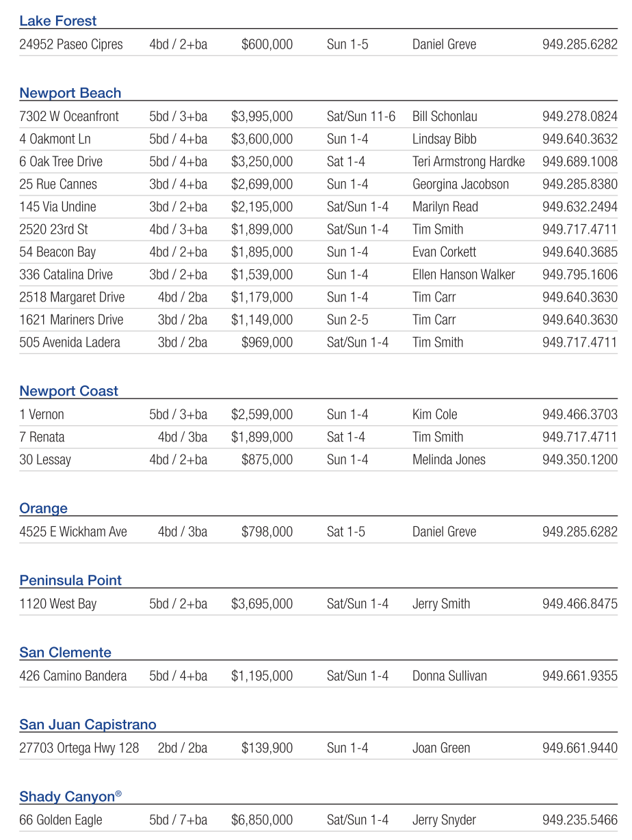
Task: Select agent name Melinda Jones
Action: [449, 459]
